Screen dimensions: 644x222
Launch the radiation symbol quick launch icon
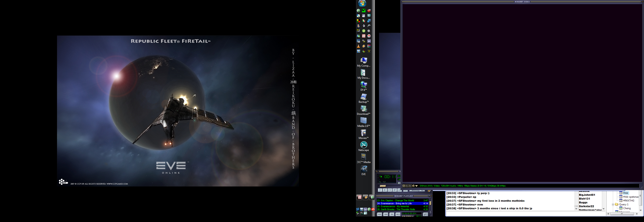coord(369,51)
